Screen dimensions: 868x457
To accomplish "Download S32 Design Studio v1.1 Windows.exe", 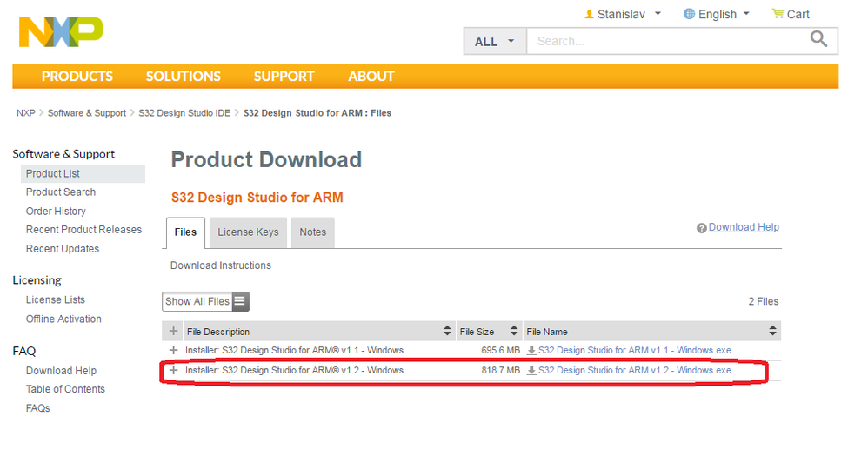I will point(634,350).
